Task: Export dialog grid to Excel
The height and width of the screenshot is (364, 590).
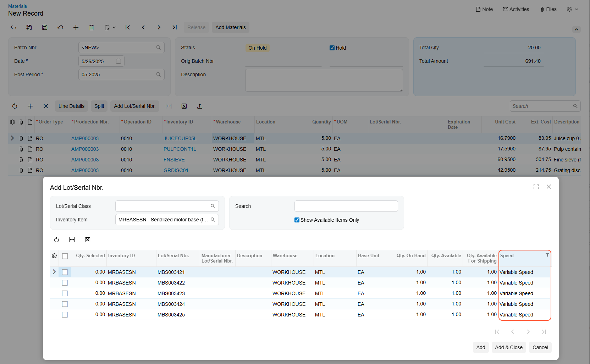Action: [88, 240]
